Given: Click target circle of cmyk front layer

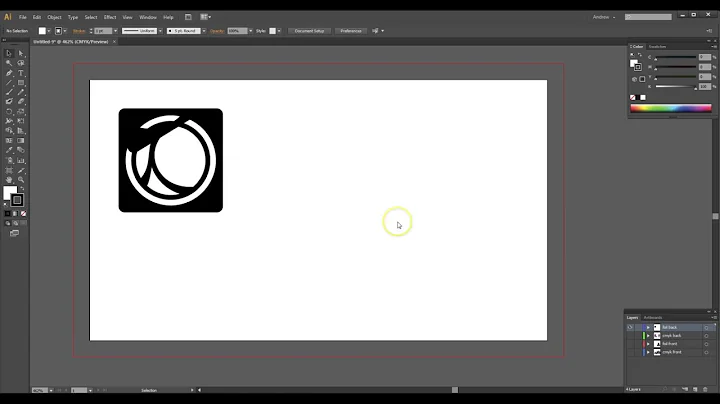Looking at the screenshot, I should (x=706, y=353).
